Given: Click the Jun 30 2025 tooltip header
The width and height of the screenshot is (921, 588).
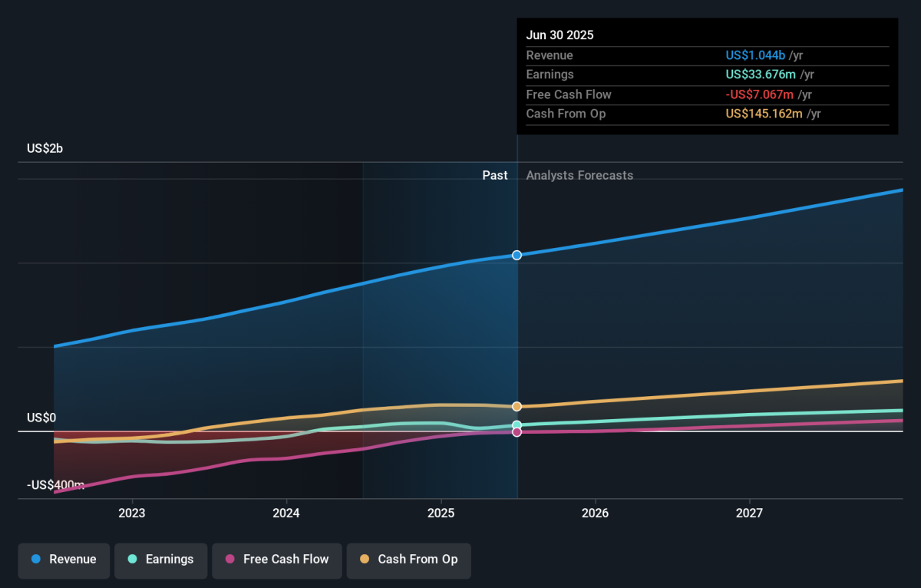Looking at the screenshot, I should 560,35.
